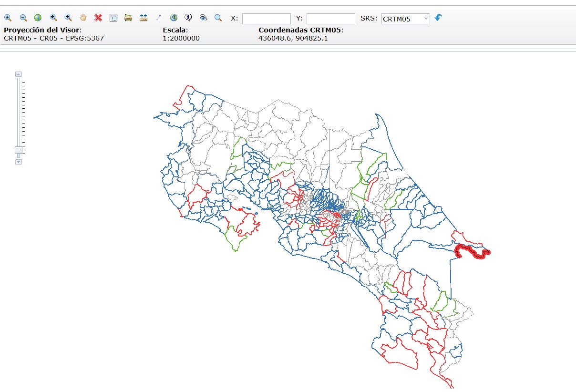Click the up arrow above zoom slider
This screenshot has height=392, width=576.
tap(19, 74)
